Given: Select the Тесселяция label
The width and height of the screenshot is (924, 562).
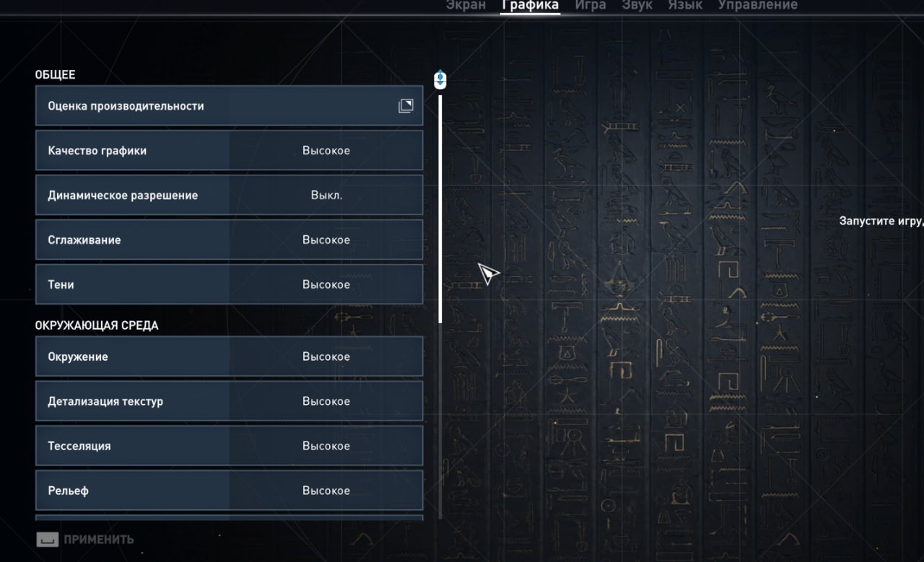Looking at the screenshot, I should click(x=79, y=447).
